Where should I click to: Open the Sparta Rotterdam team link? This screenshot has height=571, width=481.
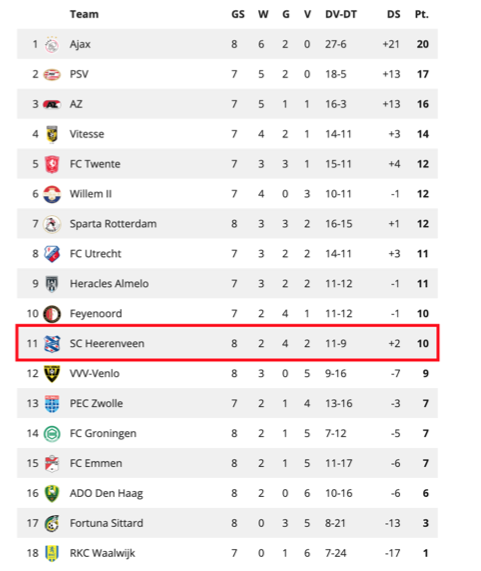113,224
